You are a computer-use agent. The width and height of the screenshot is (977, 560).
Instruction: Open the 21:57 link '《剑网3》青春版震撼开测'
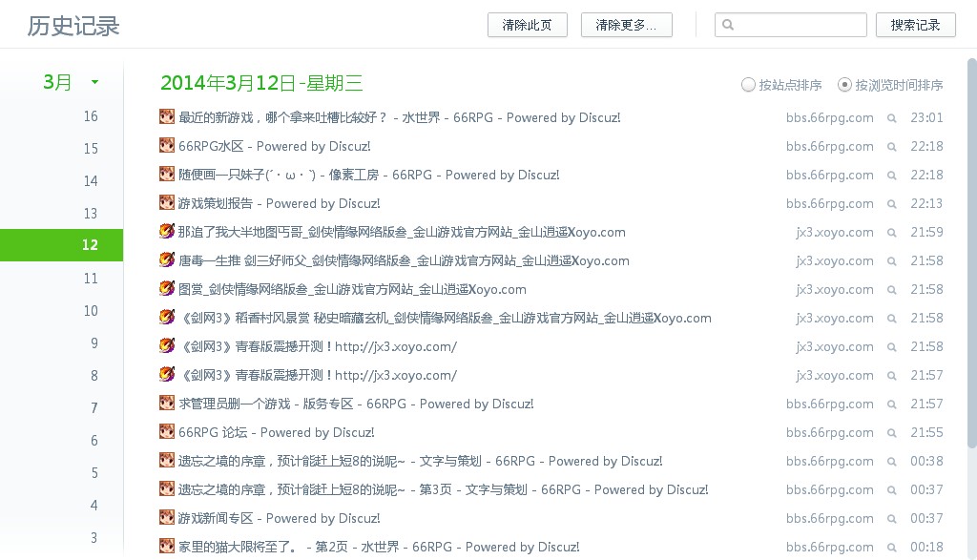(318, 375)
